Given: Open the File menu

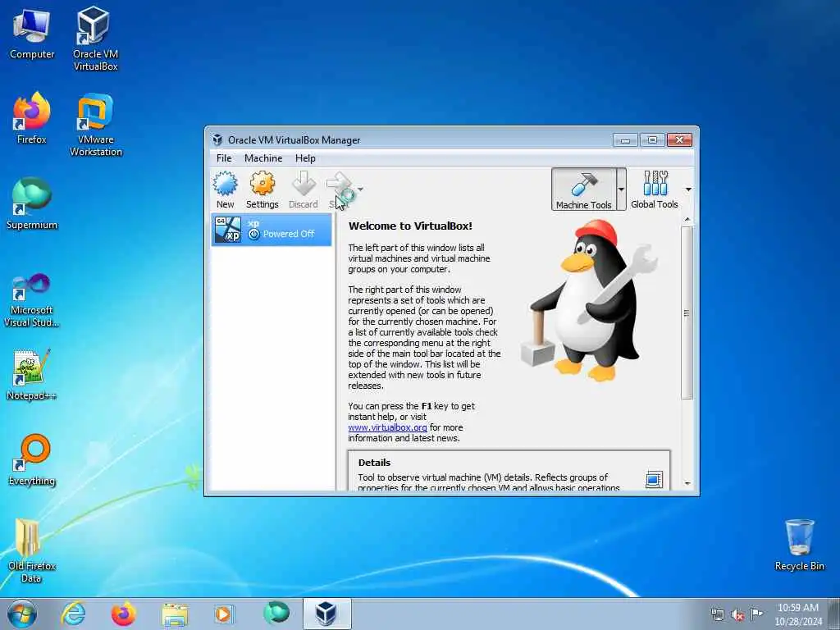Looking at the screenshot, I should click(x=224, y=158).
